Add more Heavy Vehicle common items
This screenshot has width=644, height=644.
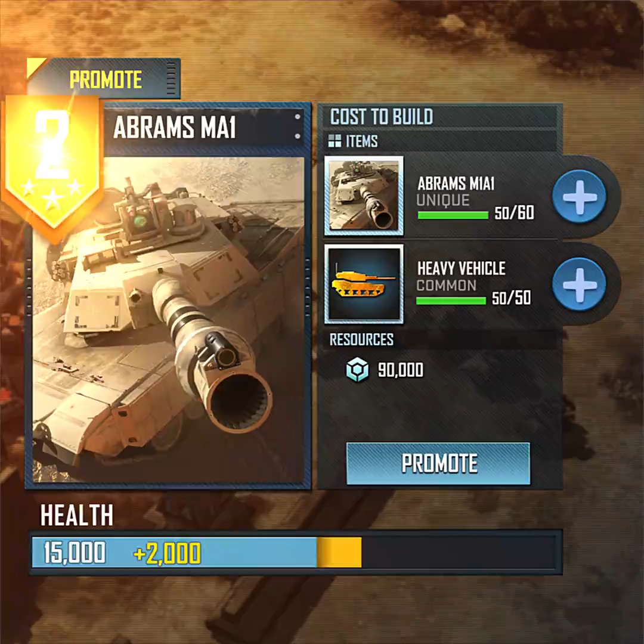pos(579,284)
